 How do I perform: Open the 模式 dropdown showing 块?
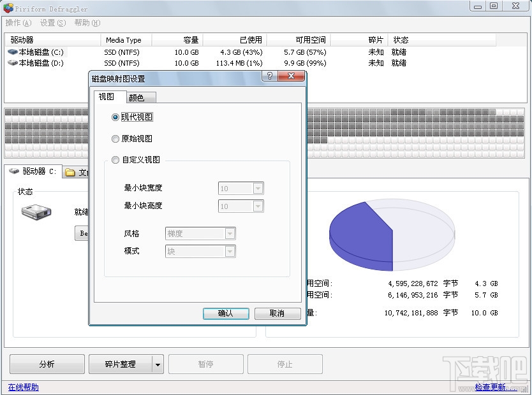(230, 252)
